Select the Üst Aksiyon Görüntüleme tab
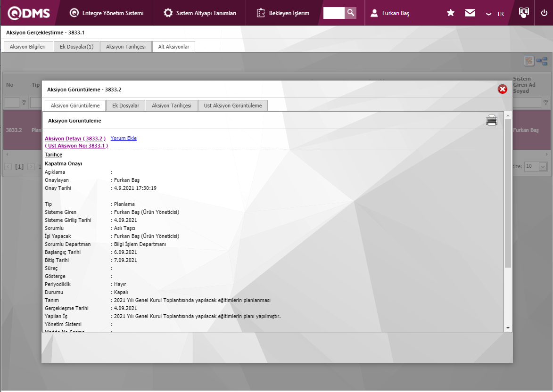 232,106
